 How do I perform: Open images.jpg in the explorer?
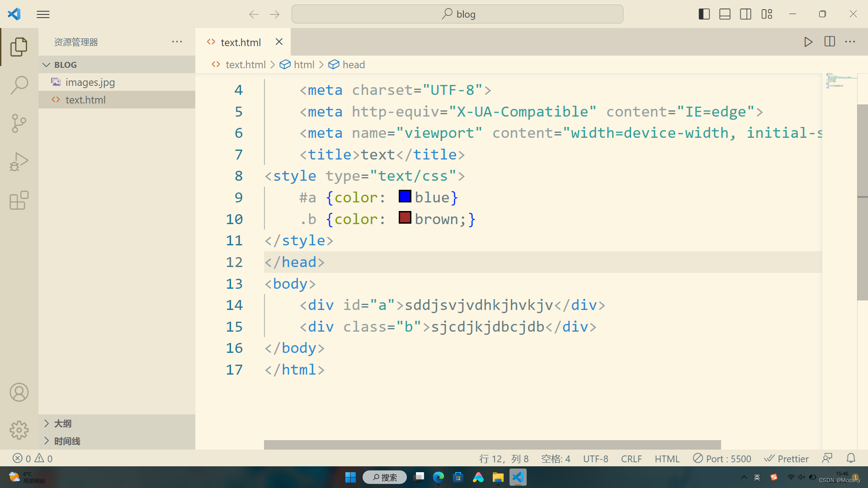click(117, 82)
